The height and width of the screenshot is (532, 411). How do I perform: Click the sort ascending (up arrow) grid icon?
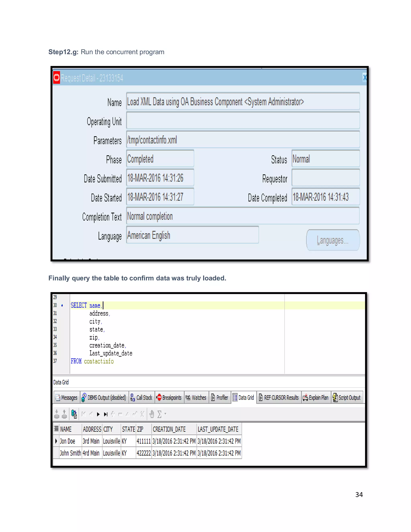point(64,414)
